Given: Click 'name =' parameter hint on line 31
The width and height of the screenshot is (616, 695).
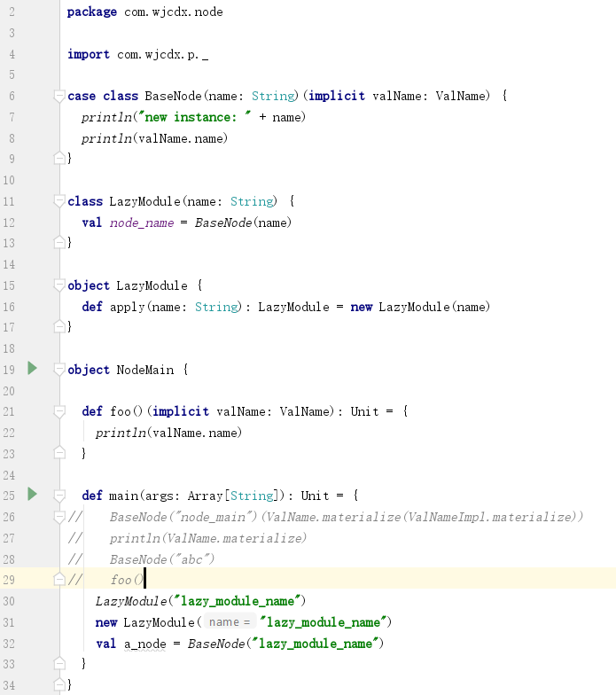Looking at the screenshot, I should tap(230, 622).
